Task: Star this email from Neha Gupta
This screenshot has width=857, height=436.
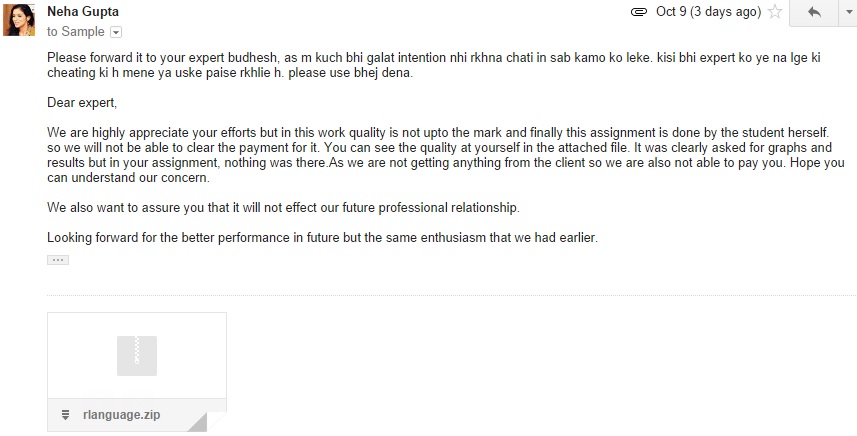Action: coord(774,12)
